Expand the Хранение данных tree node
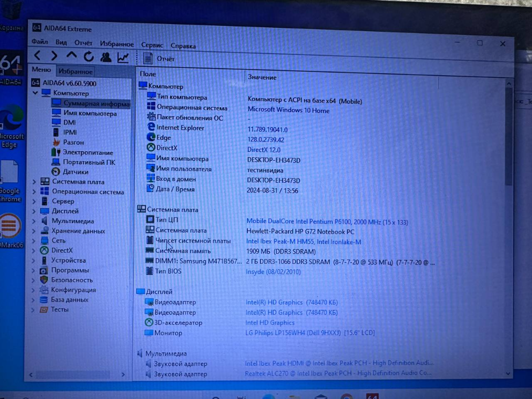The image size is (532, 399). tap(34, 231)
